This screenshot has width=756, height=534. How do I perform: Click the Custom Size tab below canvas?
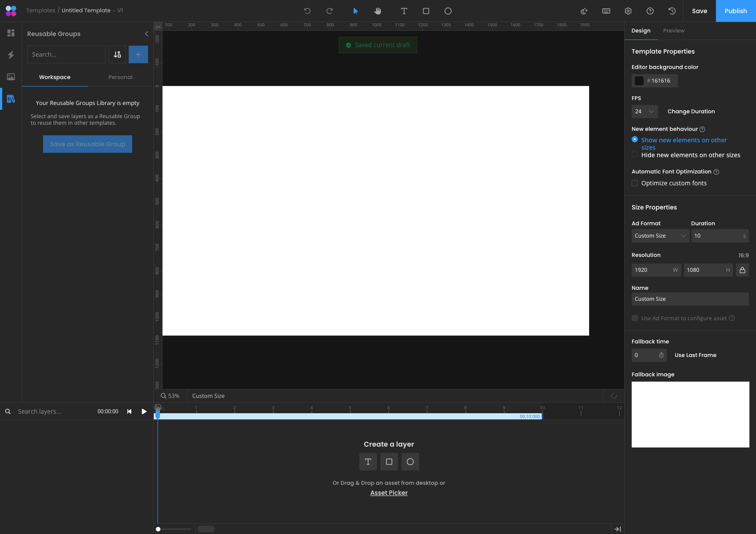(209, 396)
